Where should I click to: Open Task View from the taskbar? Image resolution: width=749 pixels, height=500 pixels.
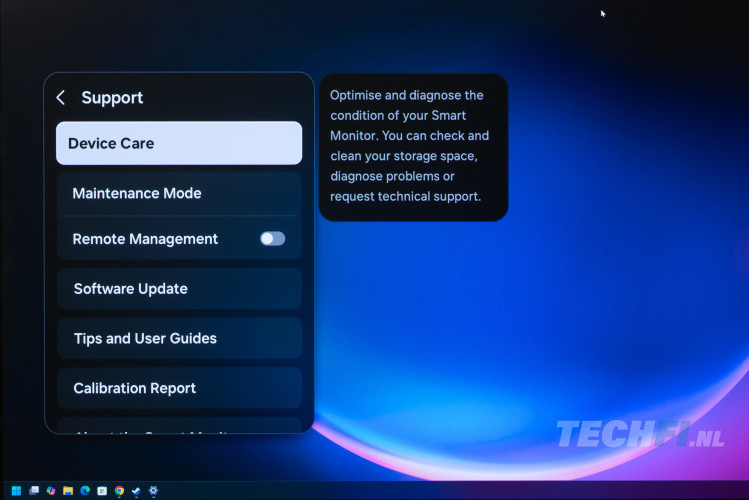pos(34,490)
